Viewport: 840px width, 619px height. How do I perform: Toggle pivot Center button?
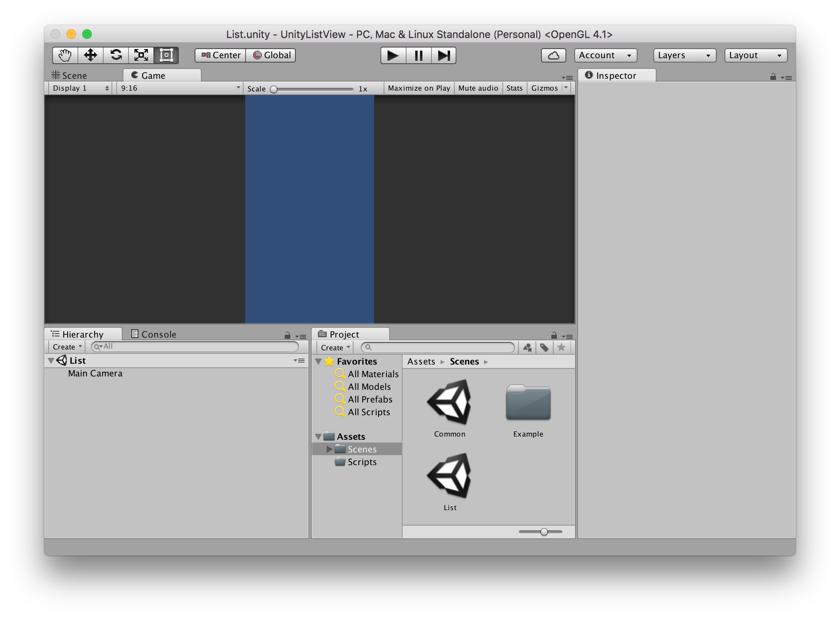(221, 55)
